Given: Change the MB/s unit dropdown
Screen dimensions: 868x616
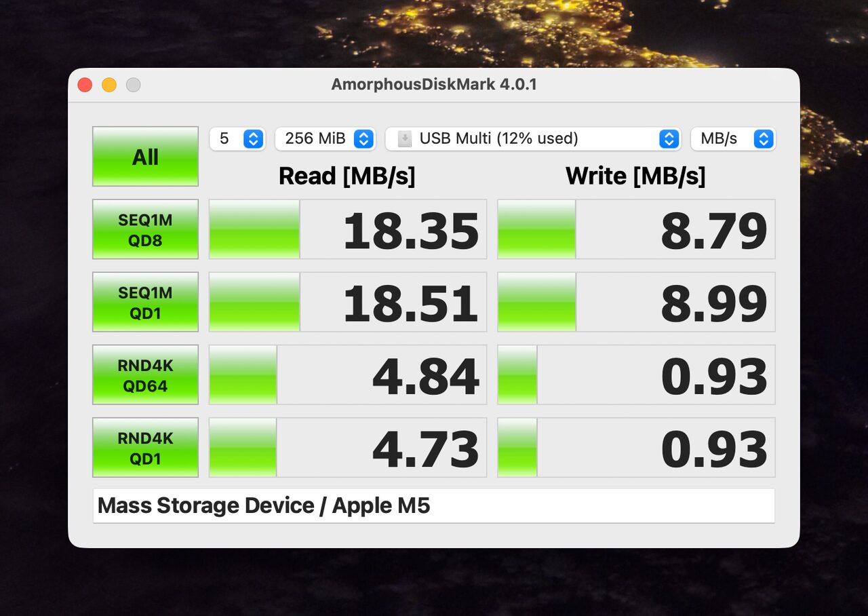Looking at the screenshot, I should click(733, 139).
